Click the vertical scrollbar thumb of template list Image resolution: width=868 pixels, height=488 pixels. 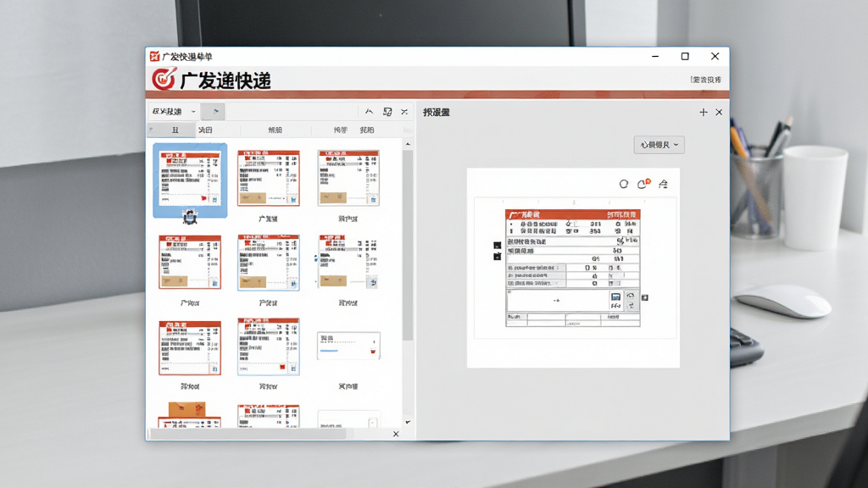point(408,245)
